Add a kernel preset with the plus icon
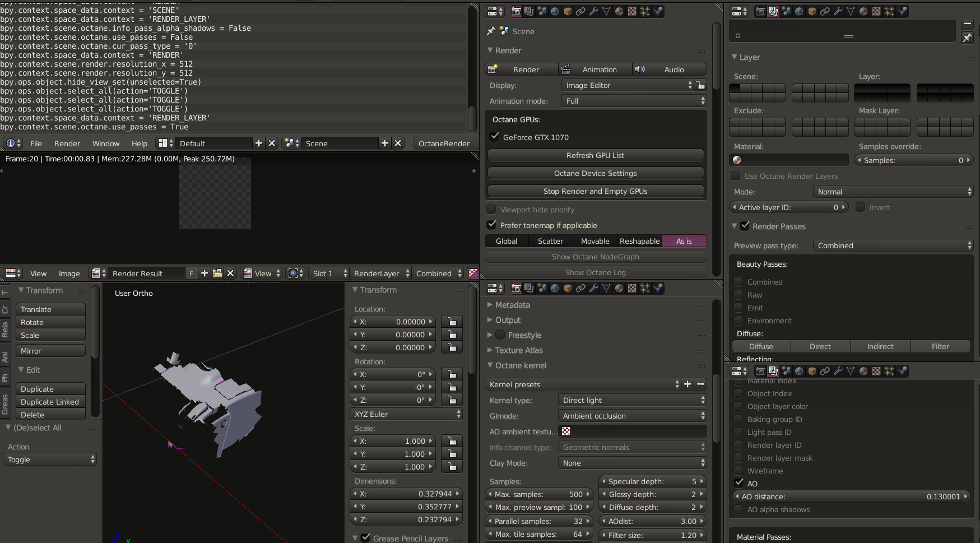The width and height of the screenshot is (980, 543). point(688,384)
